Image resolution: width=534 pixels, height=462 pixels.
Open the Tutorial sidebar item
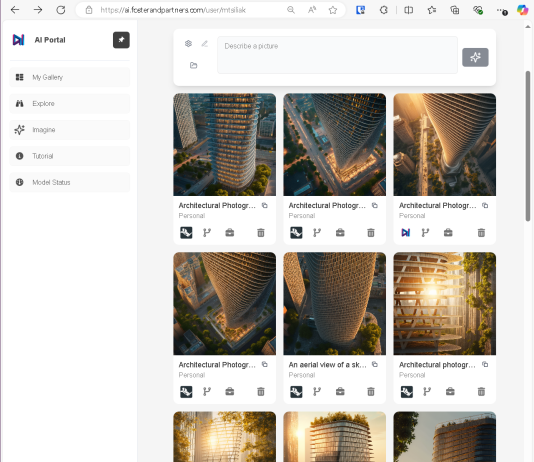pyautogui.click(x=70, y=156)
